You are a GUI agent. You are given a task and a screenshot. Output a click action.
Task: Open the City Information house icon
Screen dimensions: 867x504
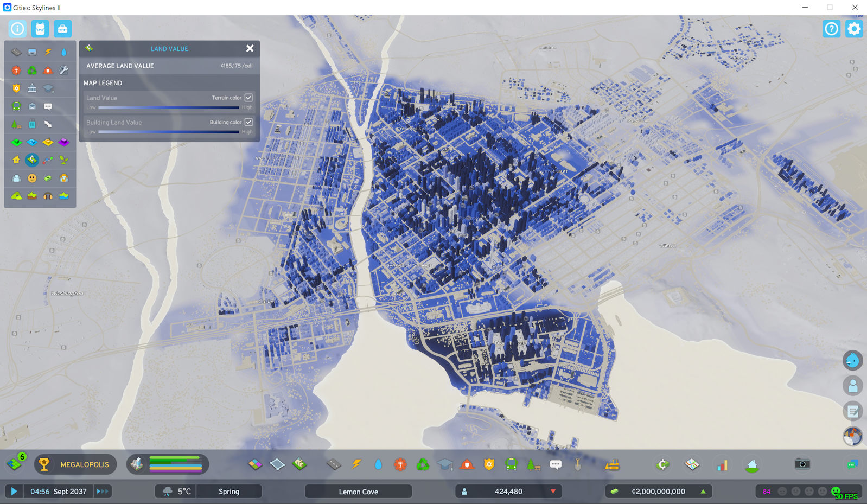(752, 464)
